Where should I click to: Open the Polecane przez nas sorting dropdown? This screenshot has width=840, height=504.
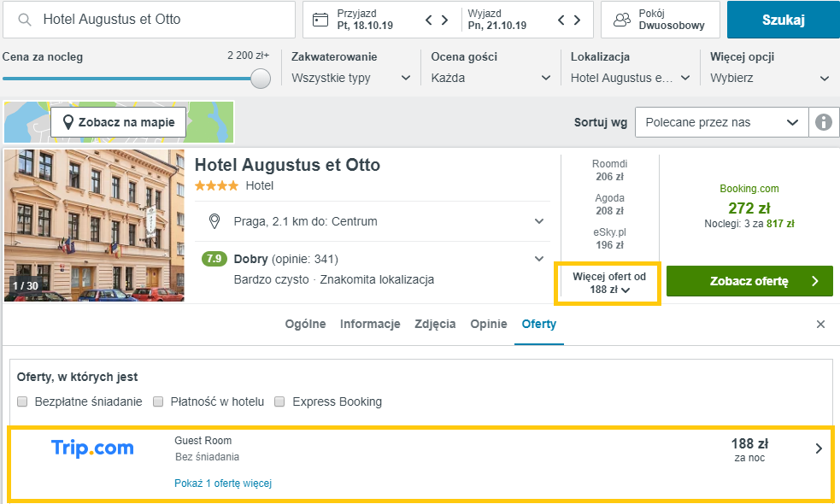click(721, 122)
